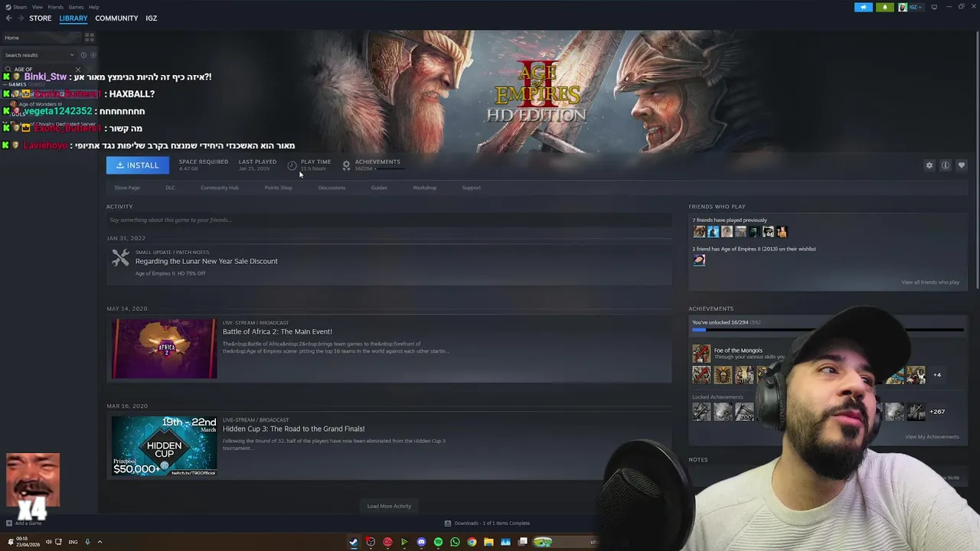Click the forward navigation arrow
This screenshot has width=980, height=551.
click(x=21, y=18)
